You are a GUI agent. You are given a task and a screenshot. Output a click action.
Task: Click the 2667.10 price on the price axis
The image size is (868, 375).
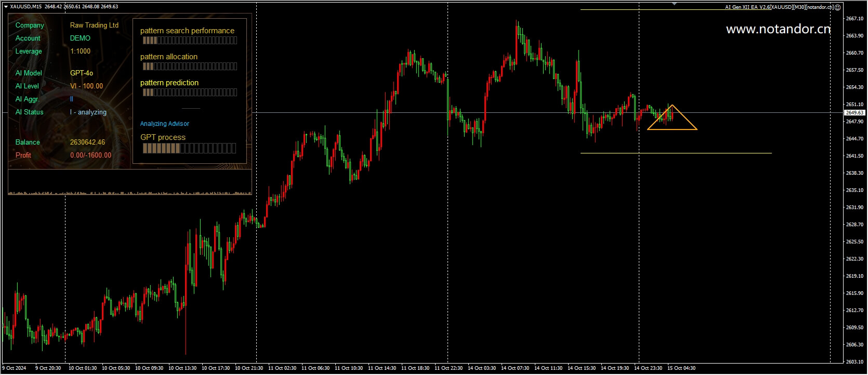point(854,19)
